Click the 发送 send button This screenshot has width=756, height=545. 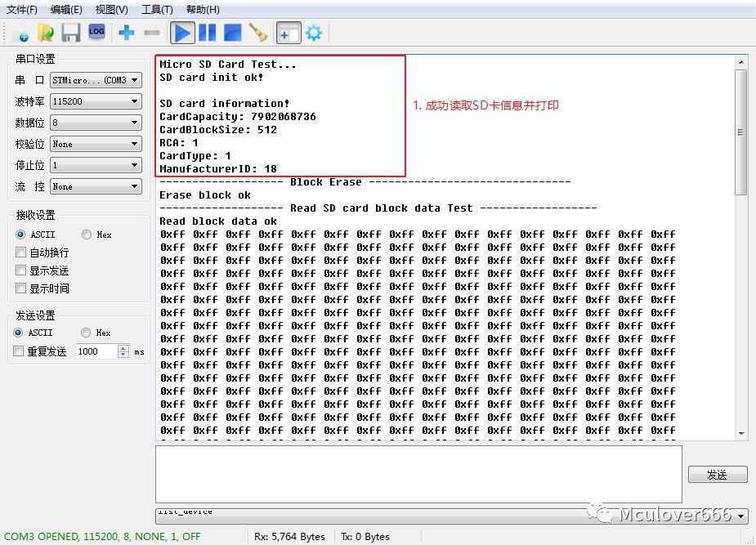(x=718, y=475)
